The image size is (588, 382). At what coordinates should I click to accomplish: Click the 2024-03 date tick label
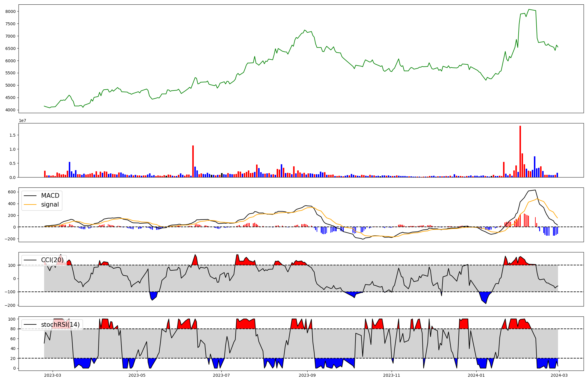coord(559,375)
